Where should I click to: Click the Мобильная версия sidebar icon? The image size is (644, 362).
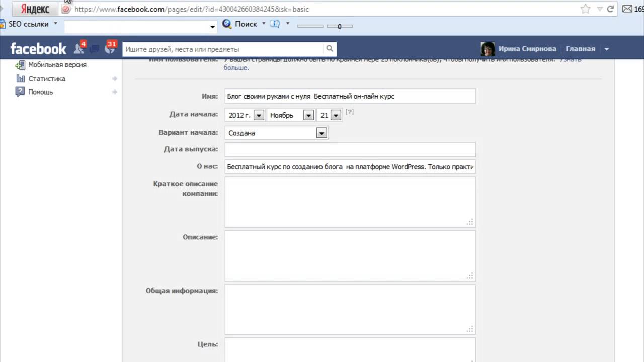20,65
